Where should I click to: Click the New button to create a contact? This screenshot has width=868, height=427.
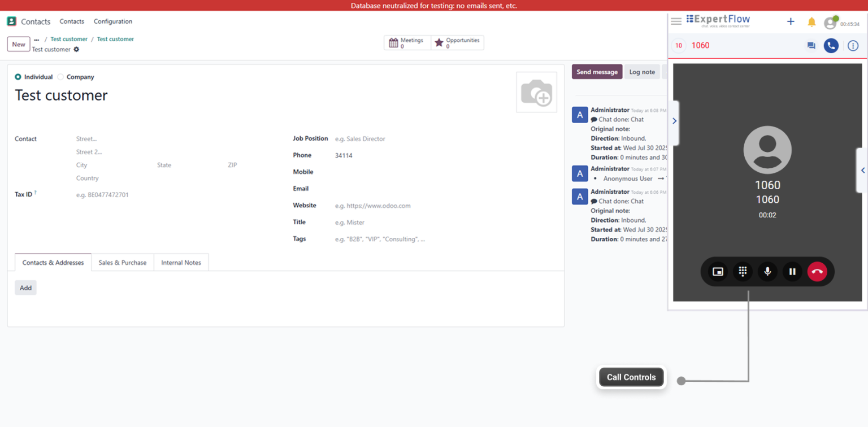(x=18, y=44)
